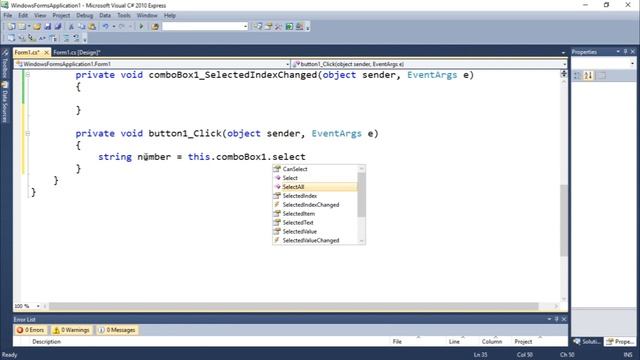Click the Copy toolbar icon
Image resolution: width=640 pixels, height=360 pixels.
click(82, 27)
